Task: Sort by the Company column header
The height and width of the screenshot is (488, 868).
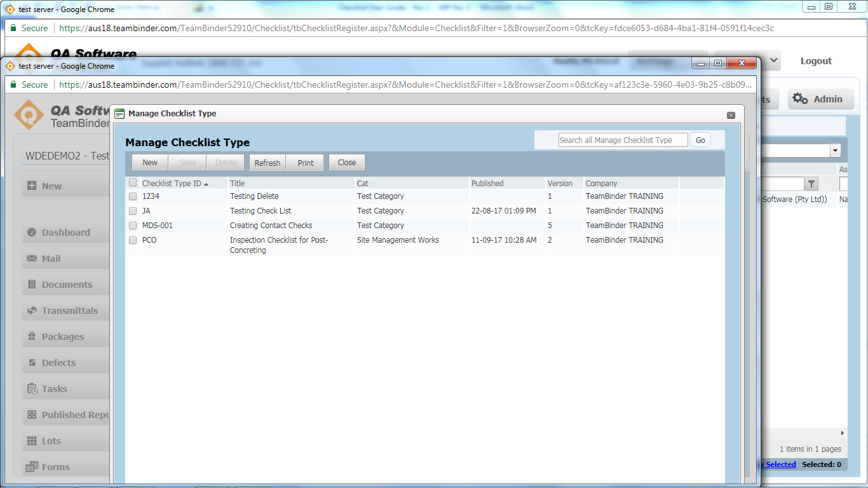Action: tap(601, 183)
